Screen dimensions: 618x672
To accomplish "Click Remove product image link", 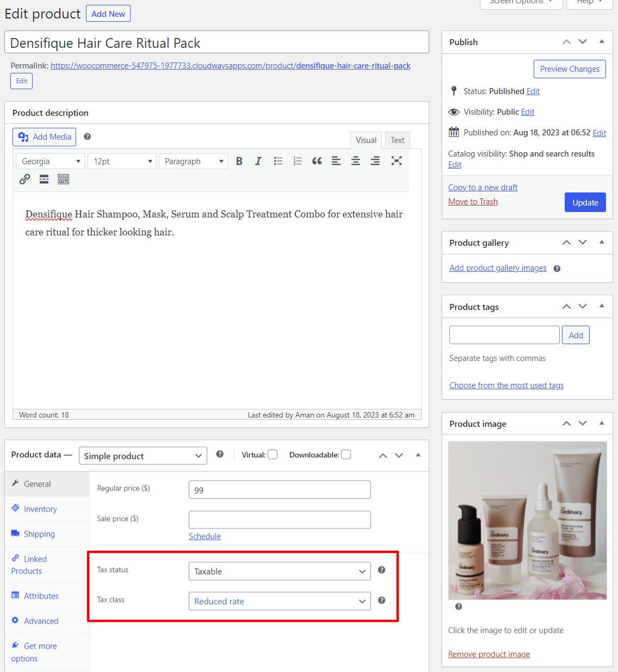I will coord(489,654).
